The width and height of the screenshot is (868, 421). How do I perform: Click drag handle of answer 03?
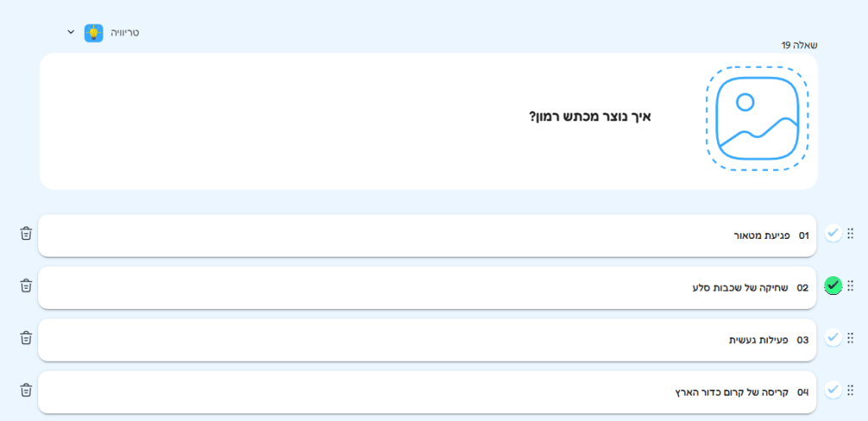850,338
